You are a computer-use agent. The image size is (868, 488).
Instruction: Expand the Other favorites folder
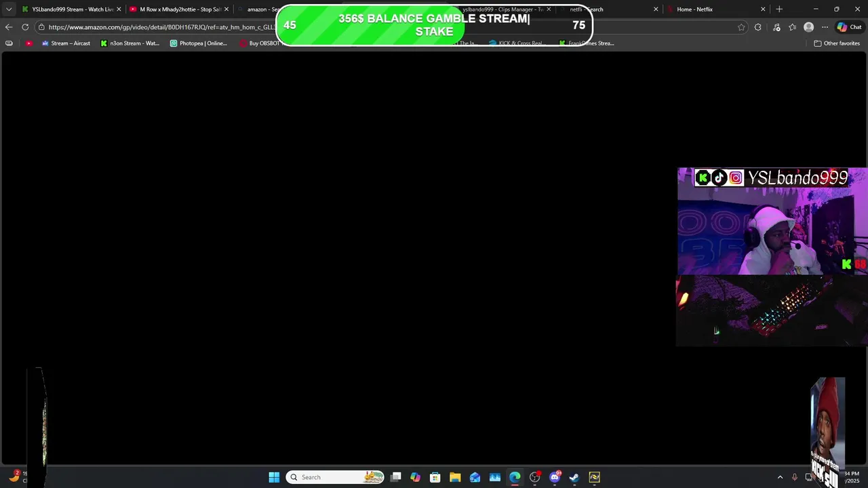pyautogui.click(x=837, y=43)
